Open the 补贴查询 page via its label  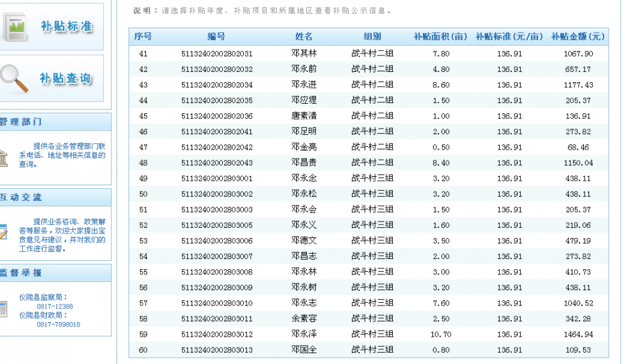pos(66,79)
